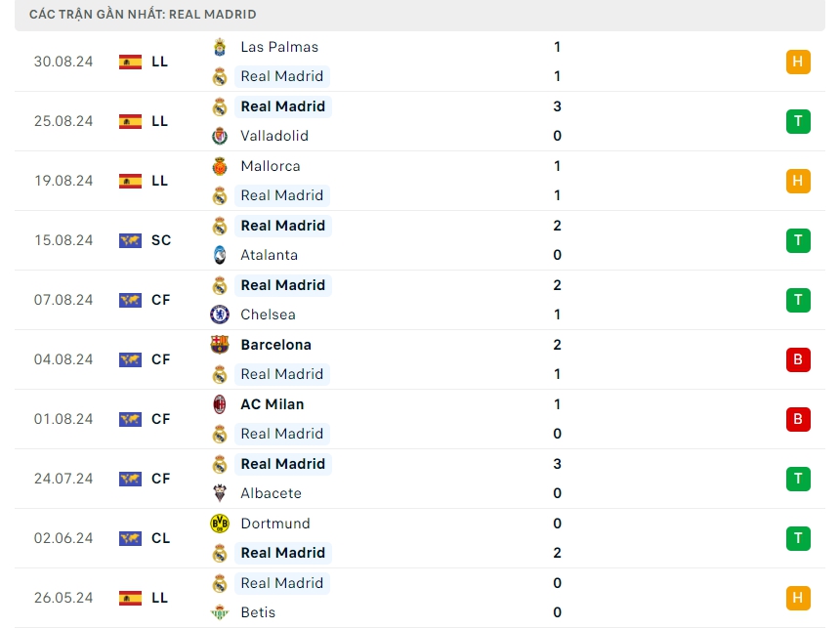Click the orange H badge for Las Palmas match

[798, 62]
